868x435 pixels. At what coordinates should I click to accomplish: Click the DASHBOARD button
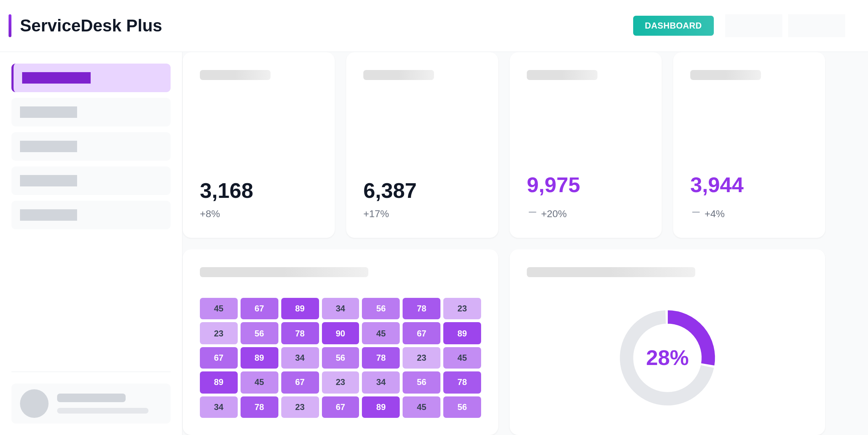coord(673,26)
